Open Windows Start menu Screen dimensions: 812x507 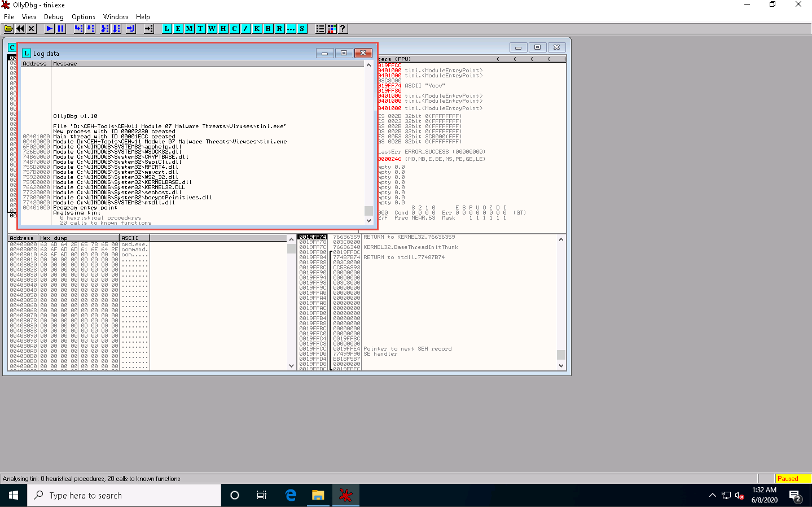pos(14,496)
